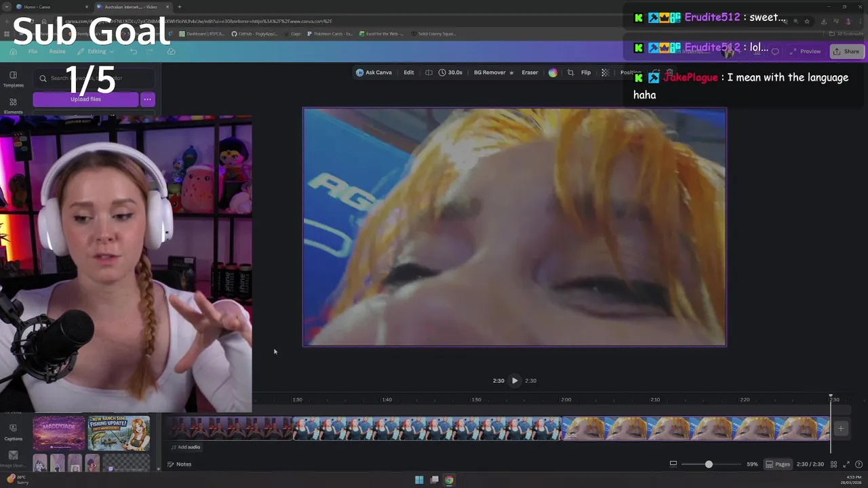Screen dimensions: 868x488
Task: Click the timeline thumbnail view icon left of zoom slider
Action: [673, 464]
